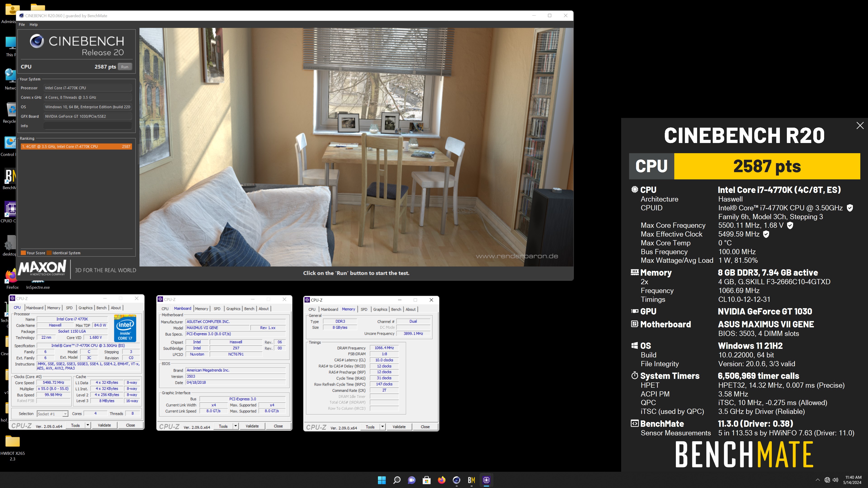Click the network tray icon
This screenshot has height=488, width=868.
[827, 480]
